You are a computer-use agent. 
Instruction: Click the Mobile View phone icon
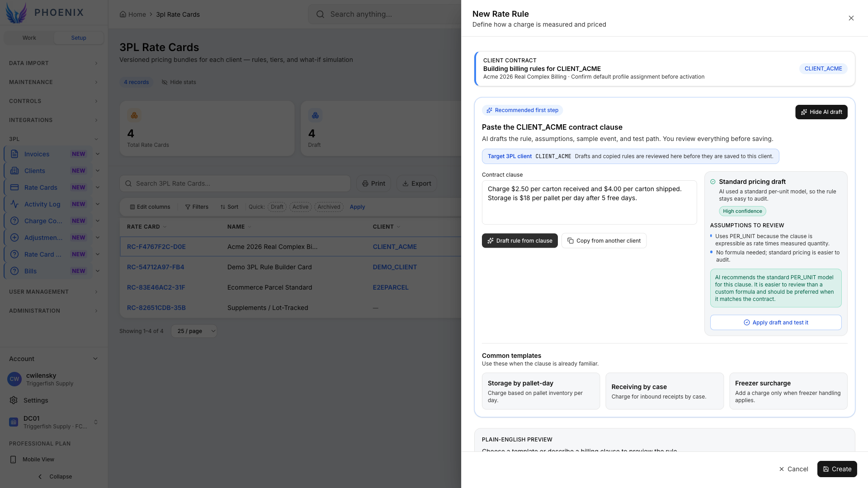click(13, 460)
